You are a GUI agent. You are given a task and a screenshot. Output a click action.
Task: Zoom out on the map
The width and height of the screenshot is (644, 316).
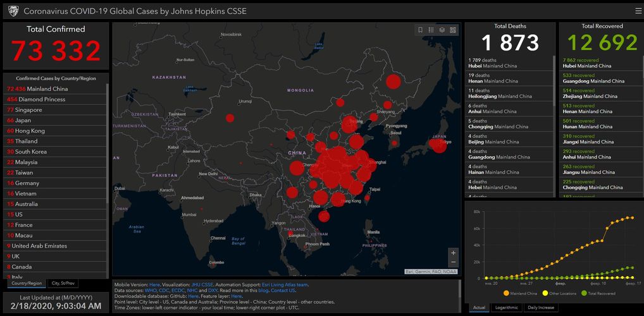click(x=453, y=262)
